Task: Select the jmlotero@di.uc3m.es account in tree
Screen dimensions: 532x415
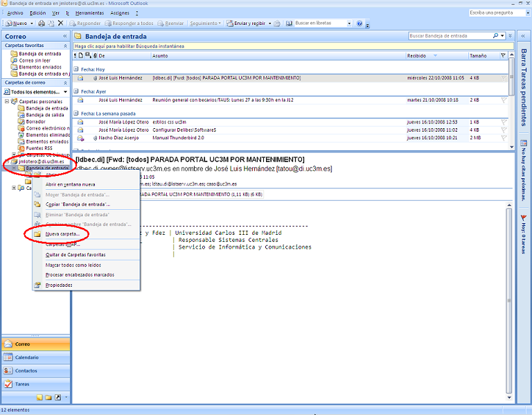Action: pyautogui.click(x=41, y=161)
